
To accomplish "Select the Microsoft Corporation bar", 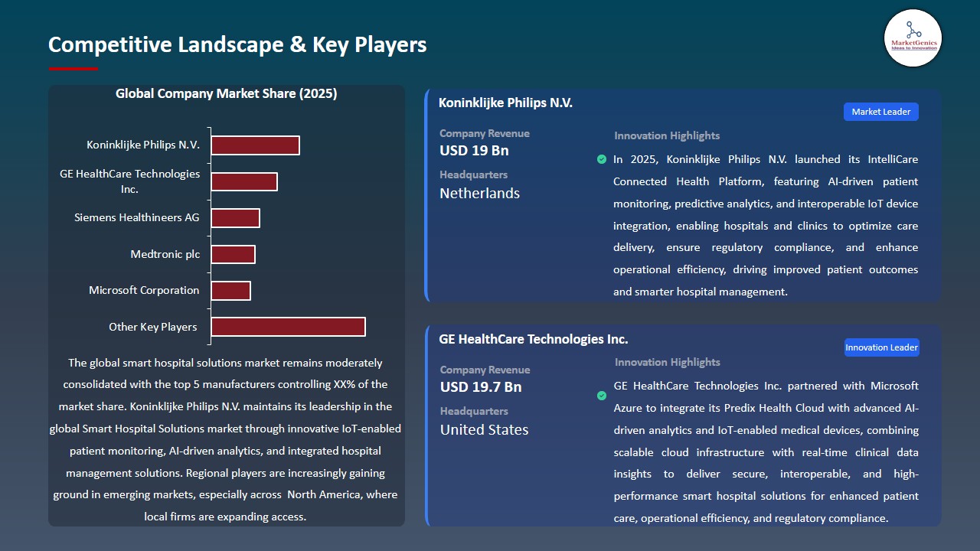I will point(230,290).
